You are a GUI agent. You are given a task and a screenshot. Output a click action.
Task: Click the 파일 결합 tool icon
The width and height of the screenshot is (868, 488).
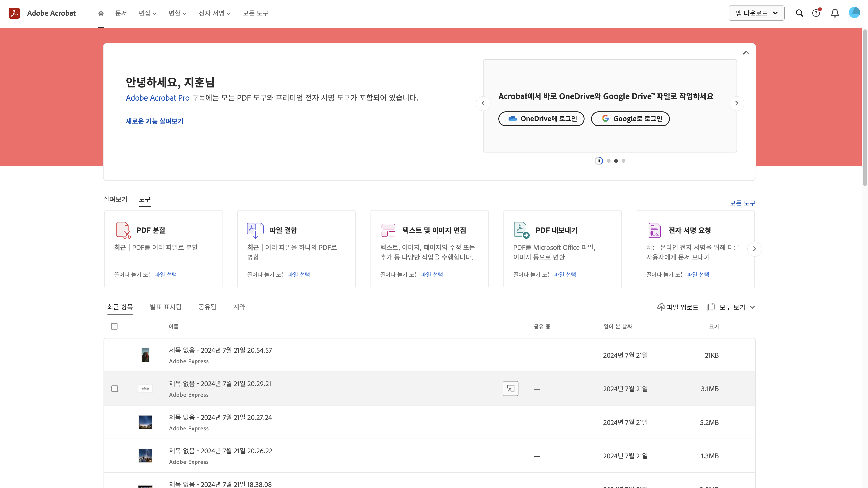pos(255,230)
